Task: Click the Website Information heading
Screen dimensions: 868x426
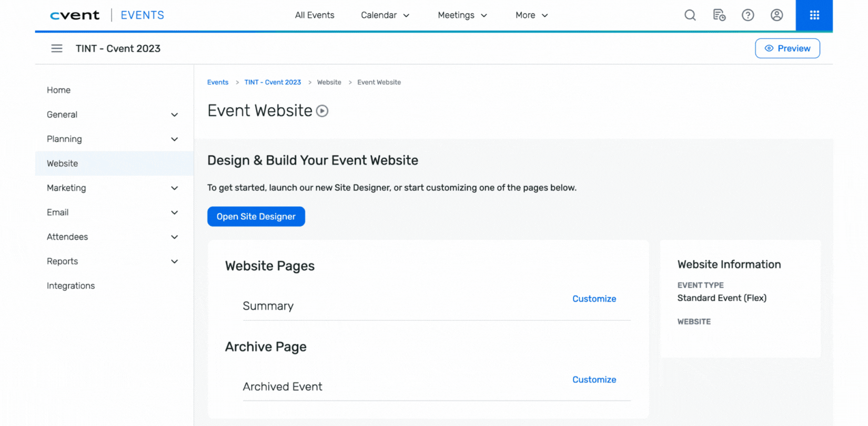Action: (x=729, y=265)
